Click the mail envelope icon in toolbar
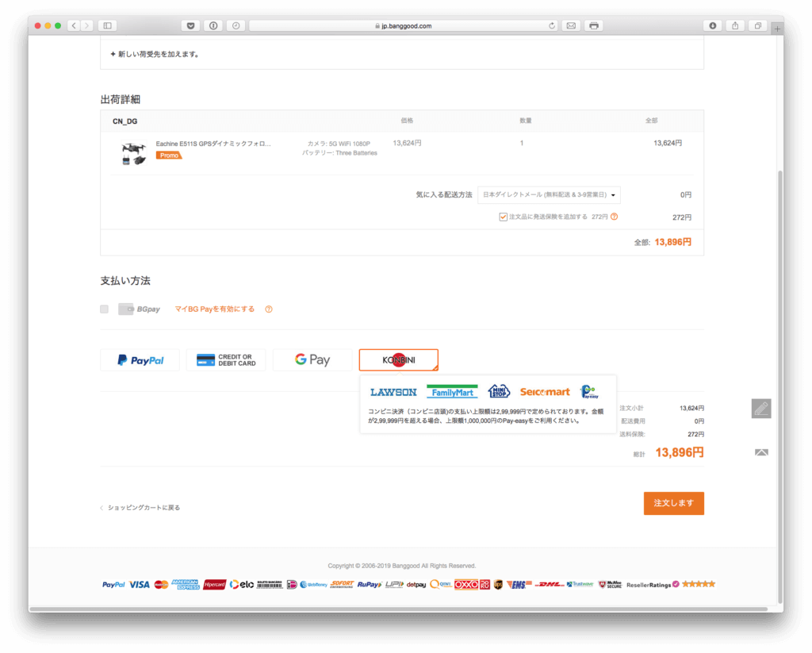 coord(570,25)
